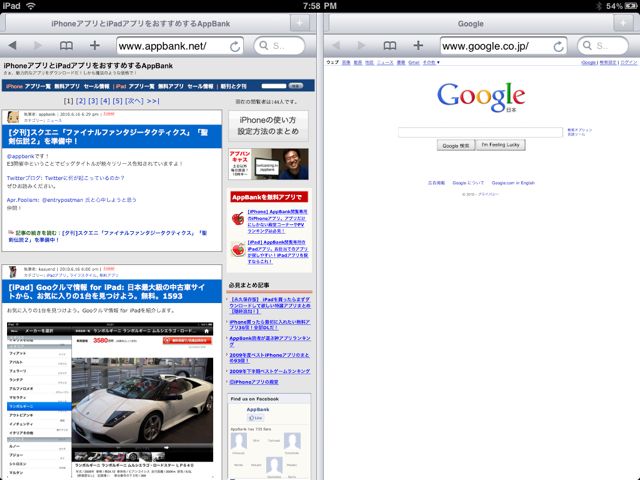This screenshot has height=480, width=640.
Task: Click the Facebook Like button under AppBank
Action: point(256,418)
